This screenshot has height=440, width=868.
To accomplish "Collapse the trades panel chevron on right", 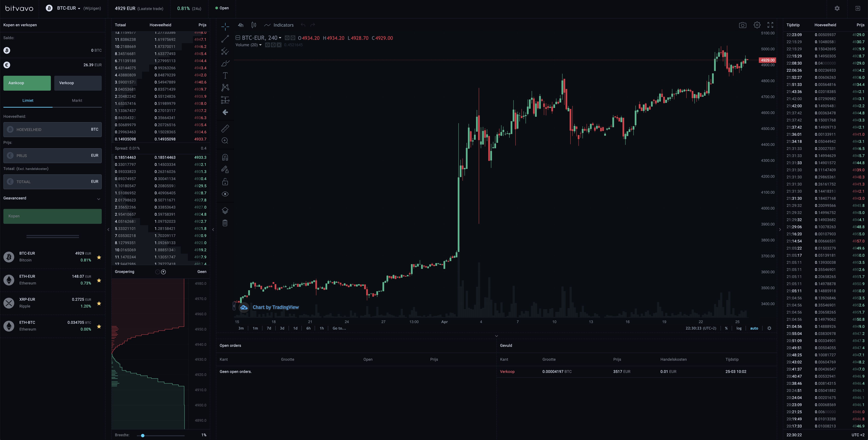I will click(x=780, y=230).
